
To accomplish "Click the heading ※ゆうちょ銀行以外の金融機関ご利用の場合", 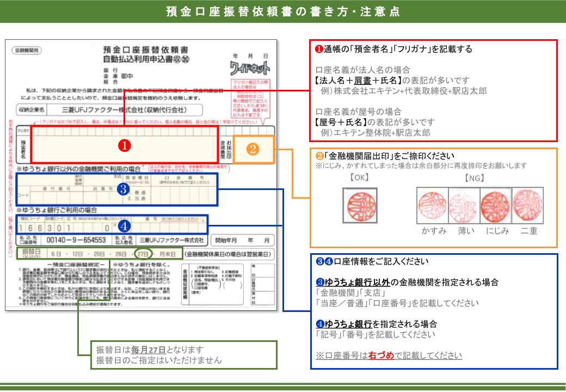I will point(79,169).
